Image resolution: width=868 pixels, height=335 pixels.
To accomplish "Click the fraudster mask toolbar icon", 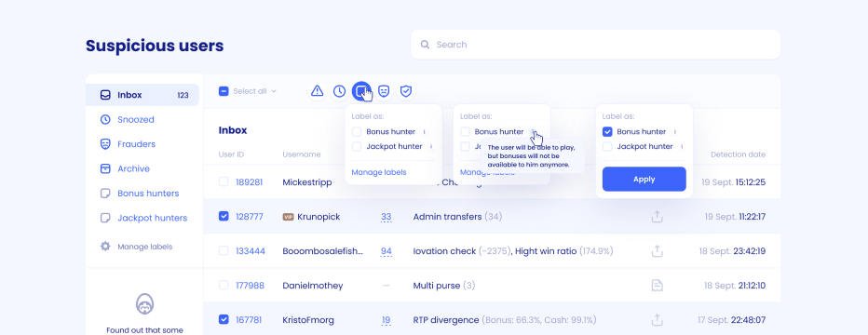I will 384,91.
